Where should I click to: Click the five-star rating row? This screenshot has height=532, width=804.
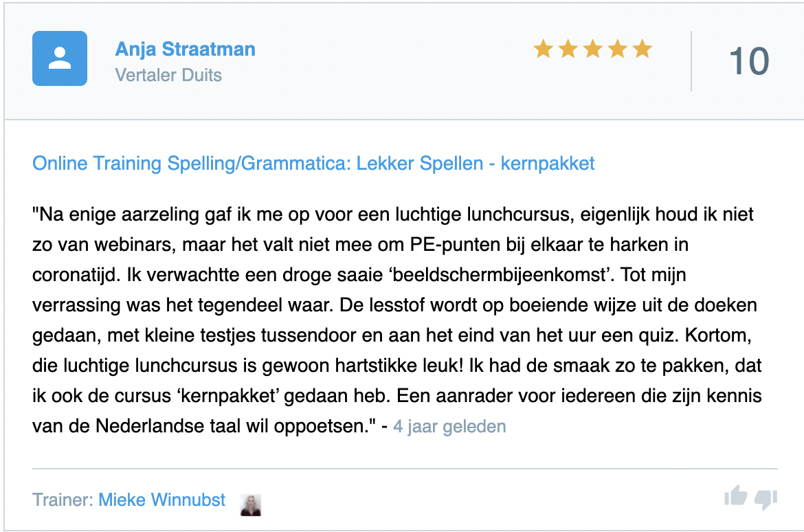(x=592, y=48)
